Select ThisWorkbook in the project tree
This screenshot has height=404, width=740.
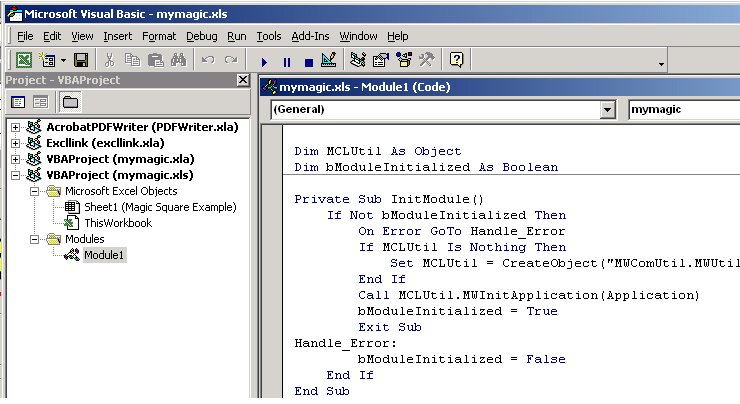click(x=118, y=223)
